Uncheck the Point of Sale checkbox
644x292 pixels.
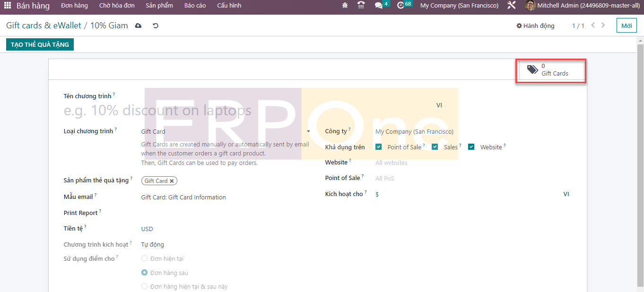pyautogui.click(x=379, y=147)
